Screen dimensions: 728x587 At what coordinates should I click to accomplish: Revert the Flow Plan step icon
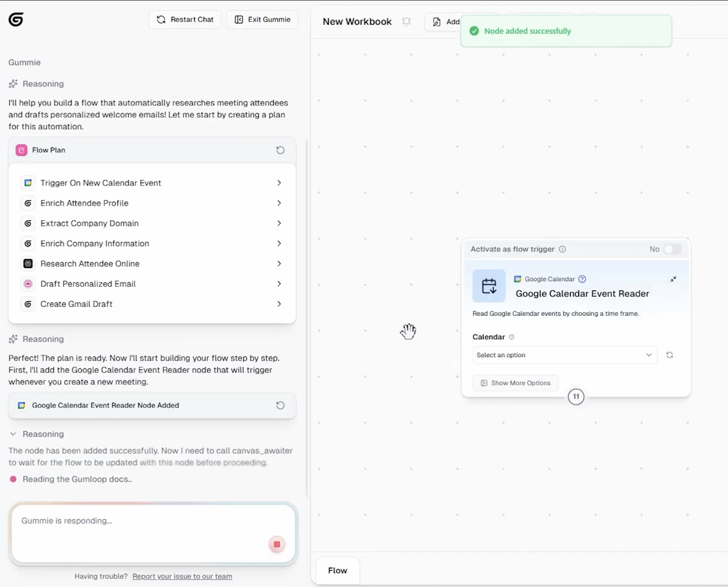point(280,150)
